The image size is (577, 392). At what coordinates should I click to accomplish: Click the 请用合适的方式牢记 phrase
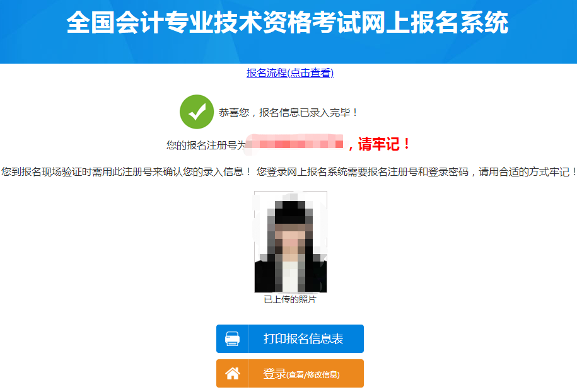pyautogui.click(x=524, y=171)
